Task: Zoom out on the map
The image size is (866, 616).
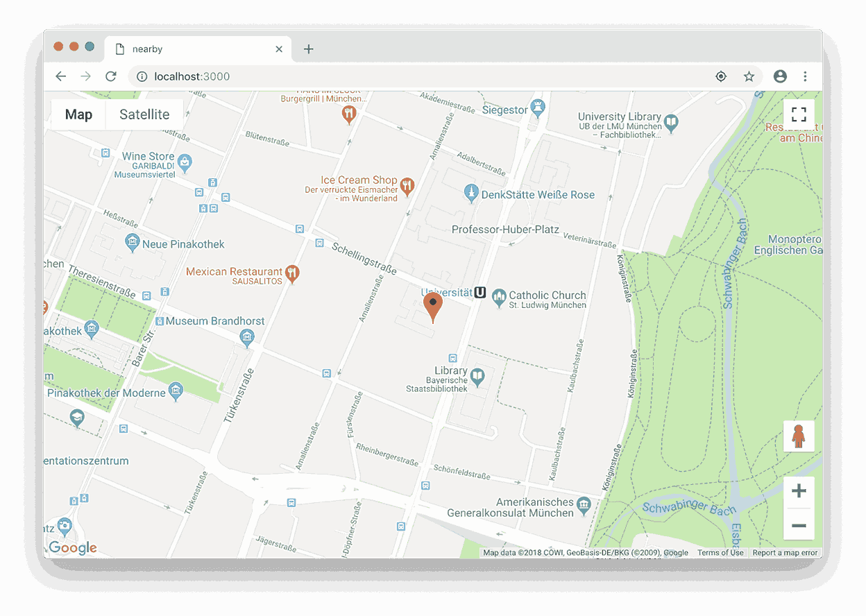Action: [799, 525]
